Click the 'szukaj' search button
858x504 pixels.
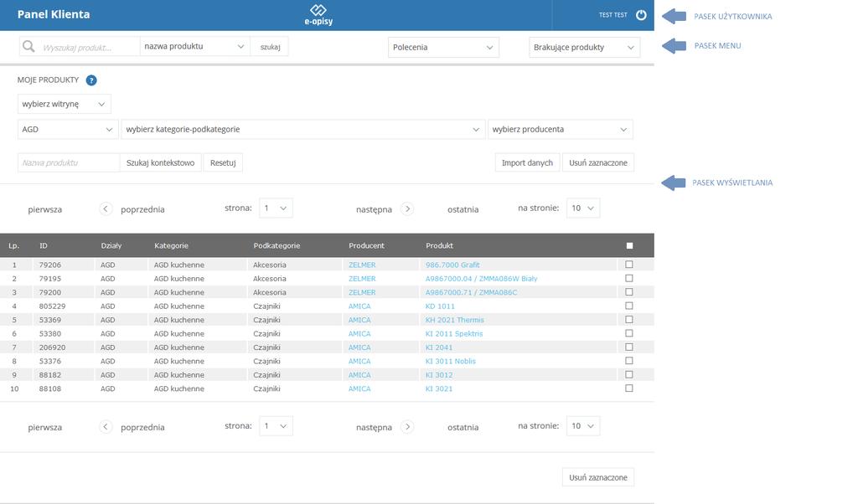(x=270, y=46)
